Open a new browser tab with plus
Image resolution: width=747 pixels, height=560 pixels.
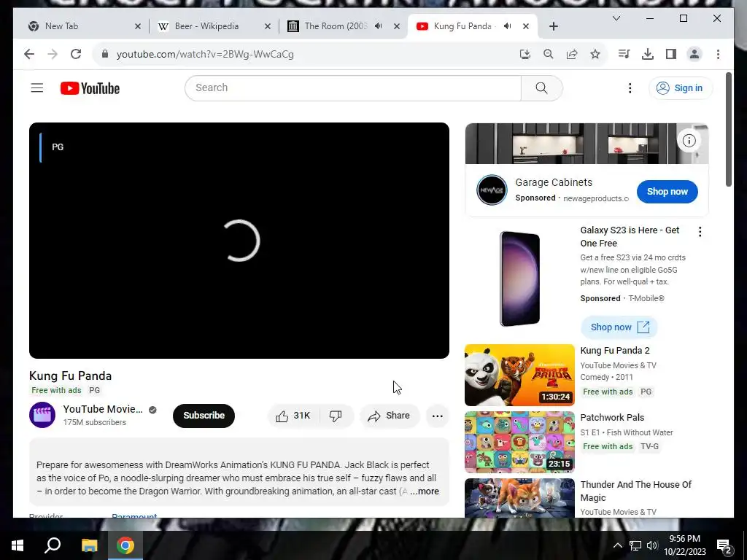pyautogui.click(x=553, y=26)
